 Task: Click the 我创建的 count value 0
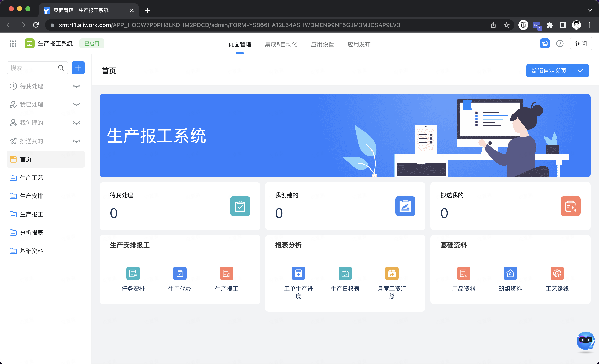click(x=279, y=213)
